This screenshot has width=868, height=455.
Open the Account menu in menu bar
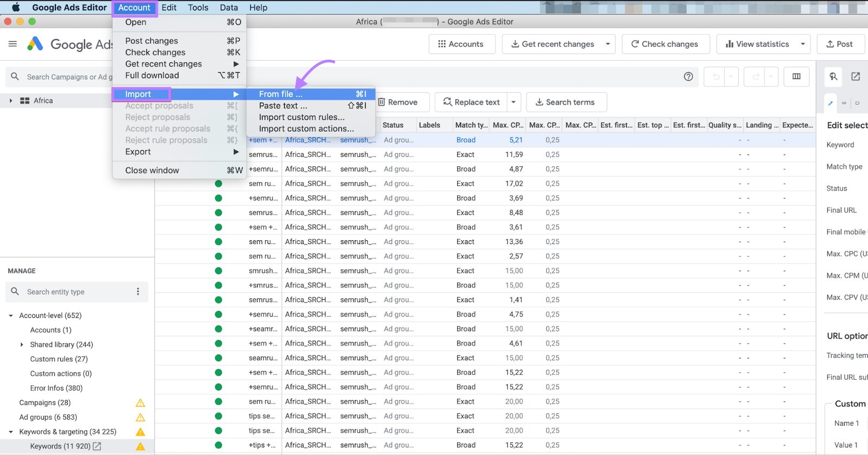point(135,8)
